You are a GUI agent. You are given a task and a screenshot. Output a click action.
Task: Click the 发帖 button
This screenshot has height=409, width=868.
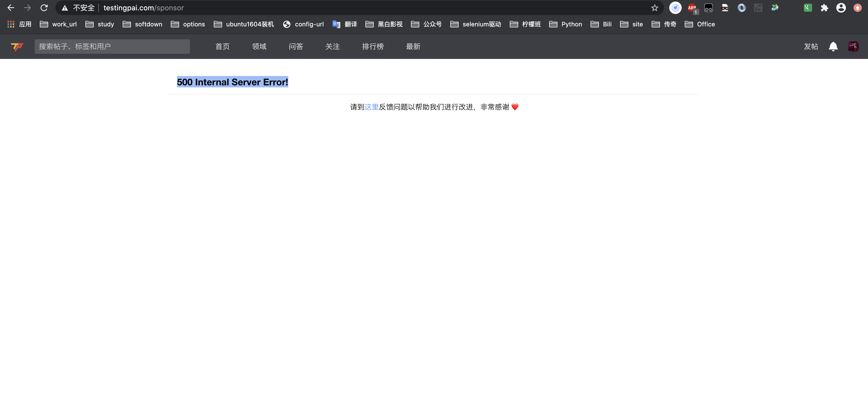point(811,47)
